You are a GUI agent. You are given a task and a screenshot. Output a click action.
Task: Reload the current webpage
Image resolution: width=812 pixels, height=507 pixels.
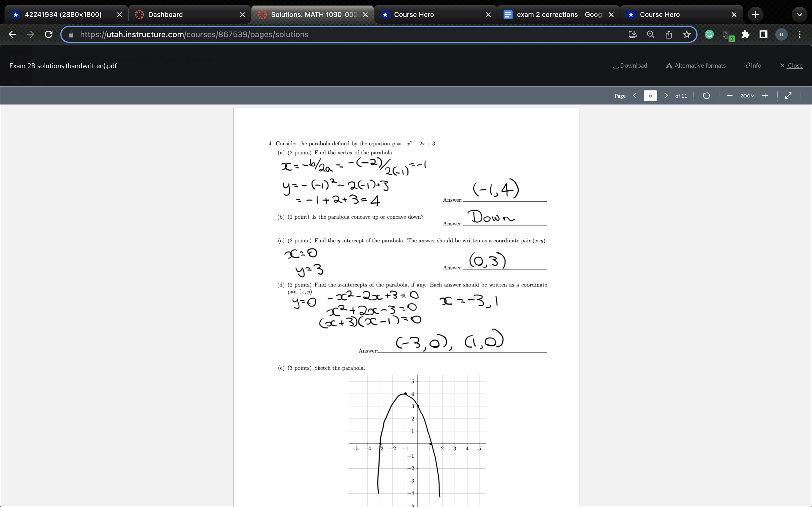[x=48, y=34]
